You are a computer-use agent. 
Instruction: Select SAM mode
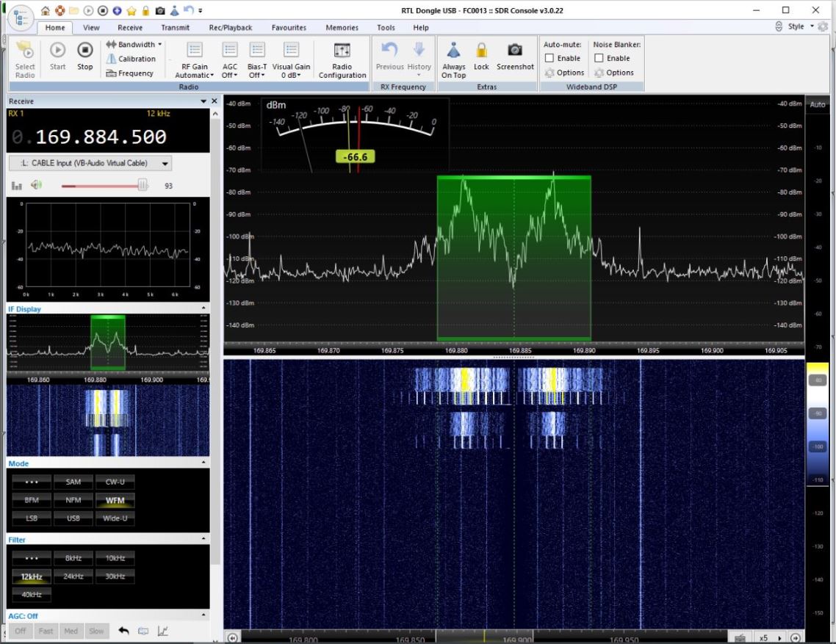pos(73,482)
